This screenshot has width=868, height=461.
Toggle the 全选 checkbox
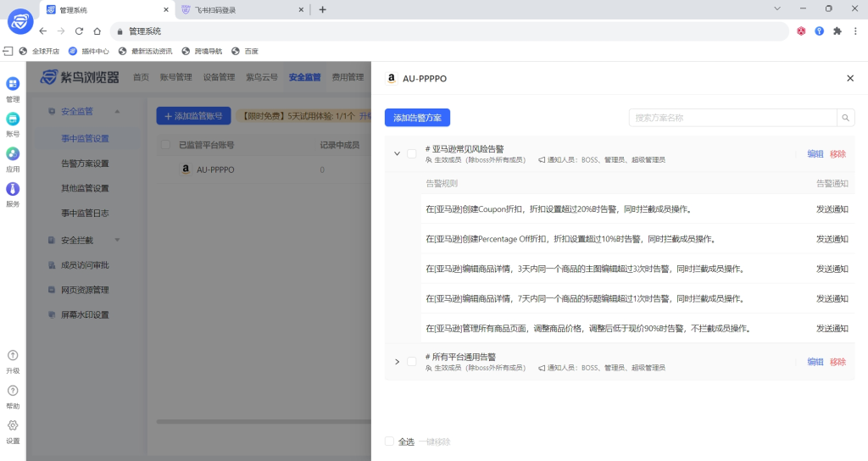coord(389,442)
